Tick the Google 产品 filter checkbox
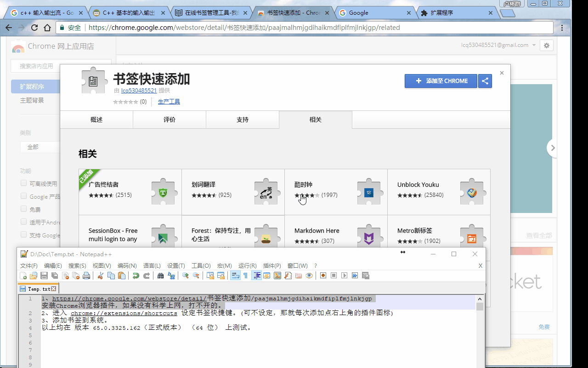 click(x=23, y=196)
